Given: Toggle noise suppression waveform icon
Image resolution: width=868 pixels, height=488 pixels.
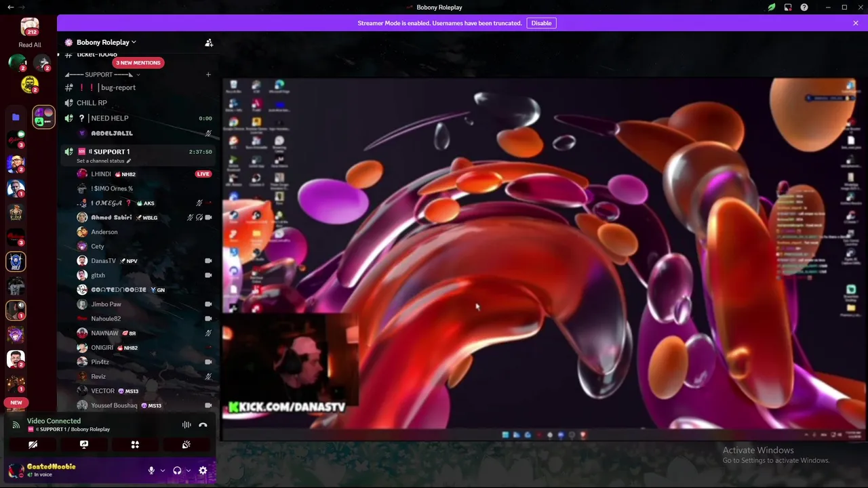Looking at the screenshot, I should (x=186, y=425).
